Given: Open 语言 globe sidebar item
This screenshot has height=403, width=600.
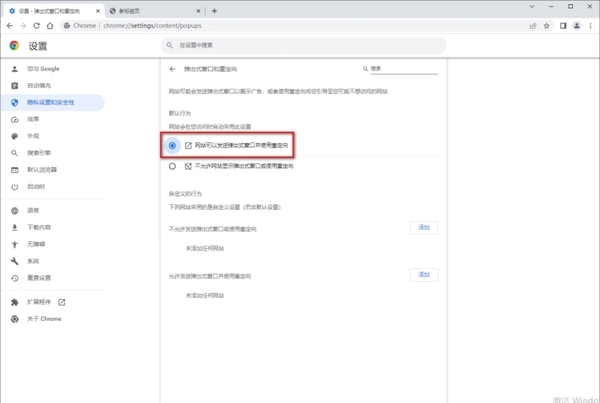Looking at the screenshot, I should [x=53, y=210].
